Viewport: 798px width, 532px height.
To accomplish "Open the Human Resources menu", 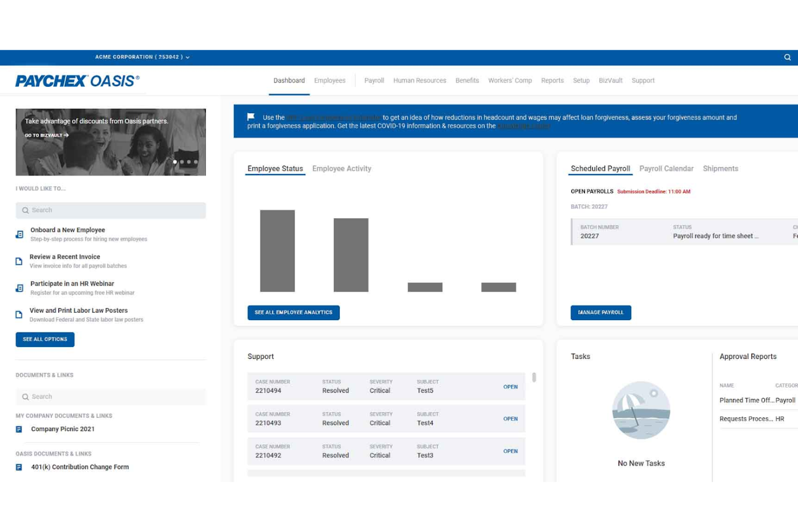I will click(419, 81).
